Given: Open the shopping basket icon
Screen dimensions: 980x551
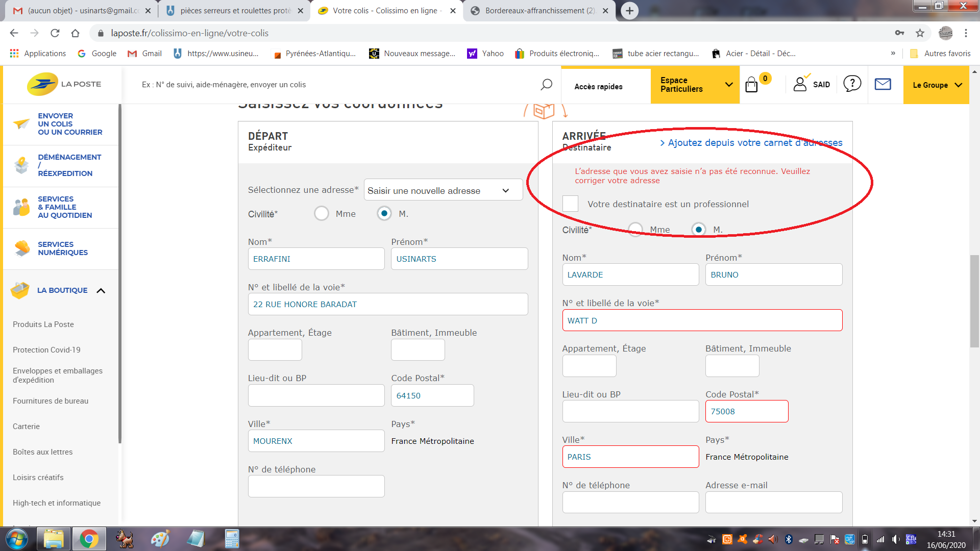Looking at the screenshot, I should [x=751, y=85].
